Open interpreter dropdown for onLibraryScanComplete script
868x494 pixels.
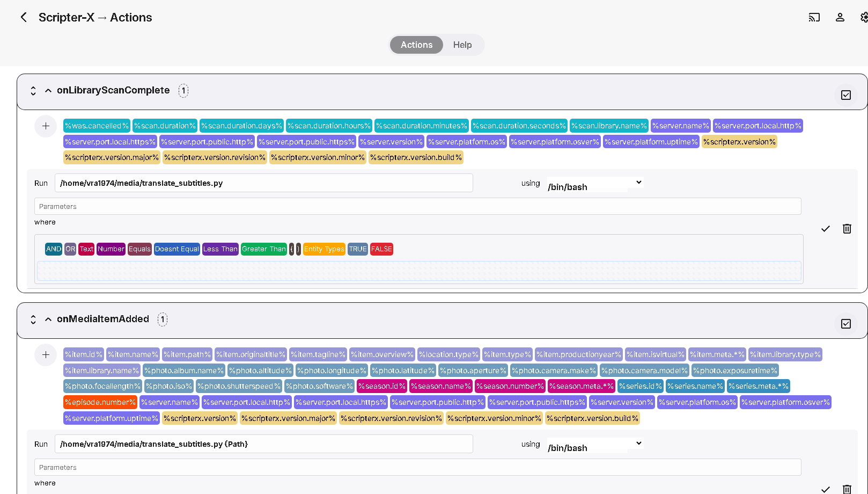pos(594,184)
